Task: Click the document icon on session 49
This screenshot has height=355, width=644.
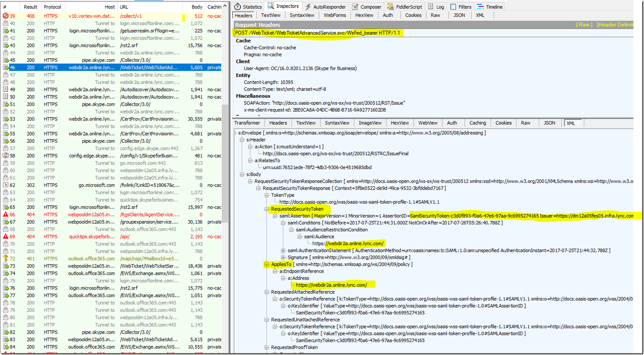Action: [x=6, y=89]
